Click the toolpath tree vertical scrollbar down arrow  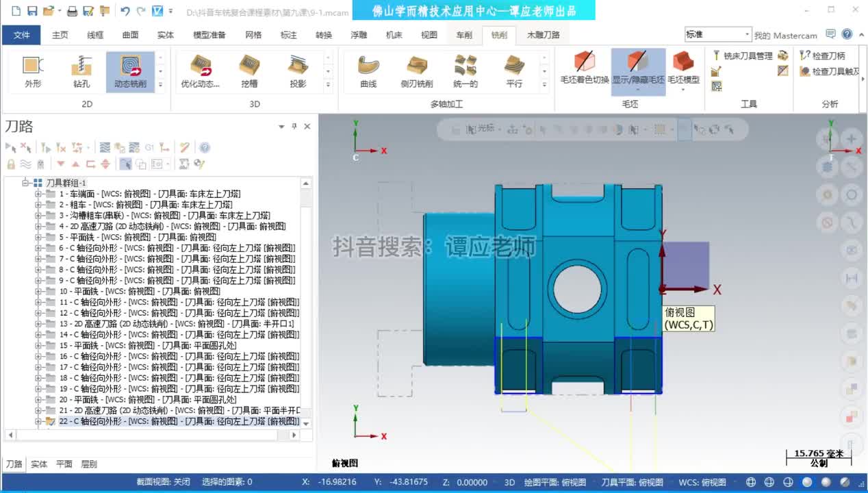click(306, 424)
